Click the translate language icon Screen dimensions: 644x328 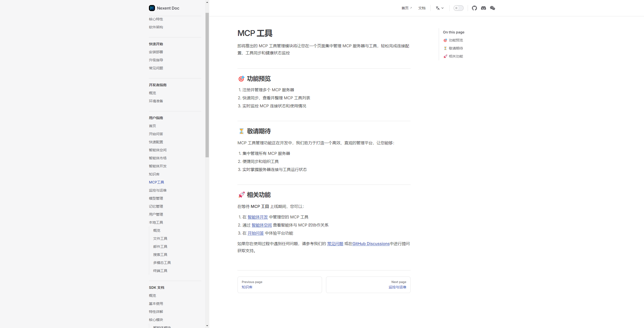438,8
